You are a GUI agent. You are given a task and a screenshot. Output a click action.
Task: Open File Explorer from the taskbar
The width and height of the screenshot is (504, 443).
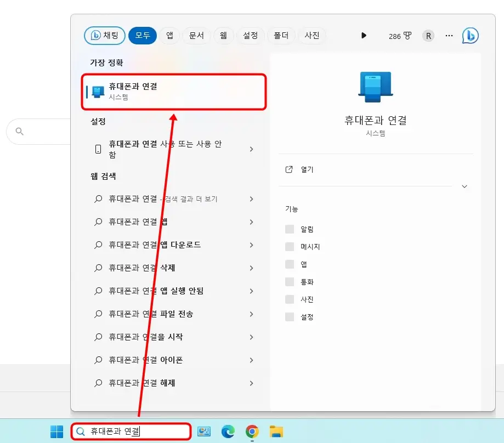(x=276, y=431)
